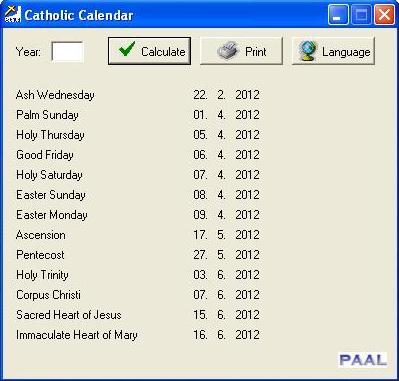This screenshot has height=381, width=399.
Task: Select the Ash Wednesday row label
Action: click(x=55, y=95)
